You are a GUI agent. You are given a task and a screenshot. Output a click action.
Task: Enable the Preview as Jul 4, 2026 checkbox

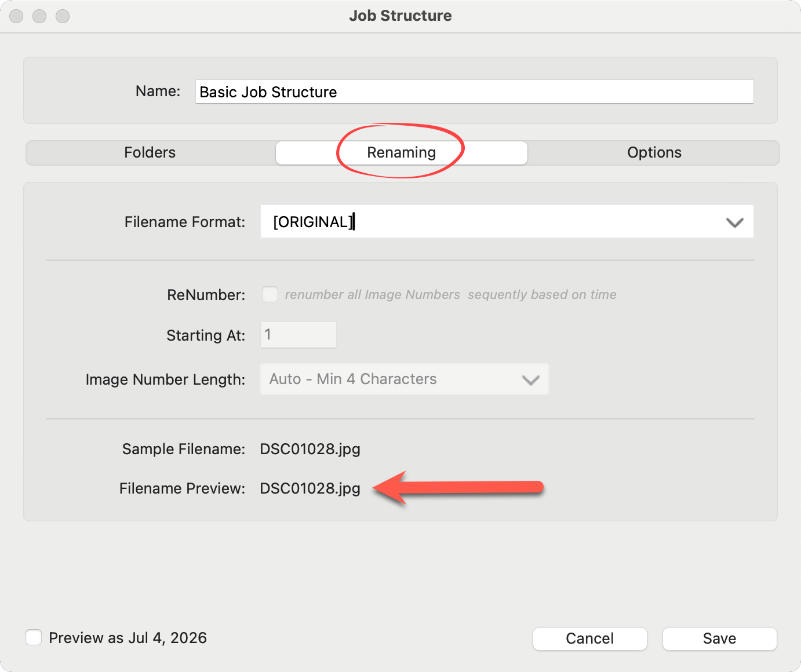click(x=34, y=638)
